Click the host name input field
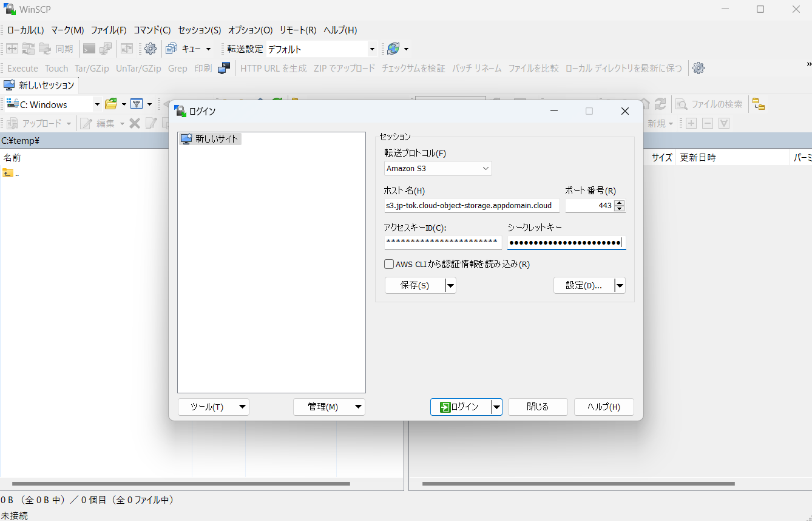The width and height of the screenshot is (812, 522). (472, 206)
